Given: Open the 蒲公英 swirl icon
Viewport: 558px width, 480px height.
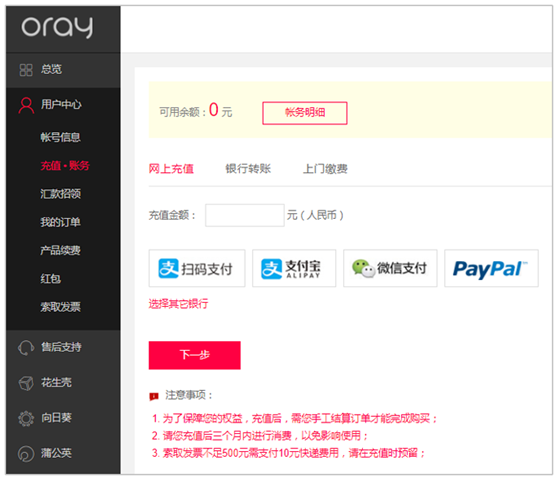Looking at the screenshot, I should pyautogui.click(x=26, y=454).
